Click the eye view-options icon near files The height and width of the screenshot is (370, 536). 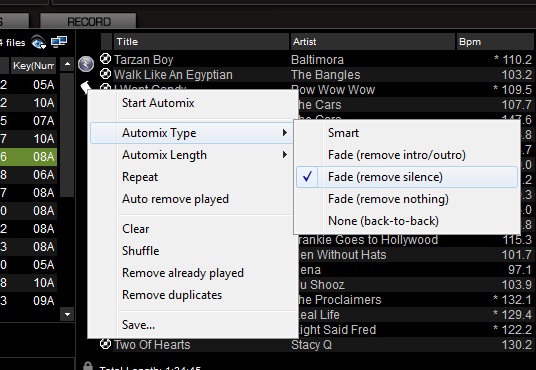[39, 43]
